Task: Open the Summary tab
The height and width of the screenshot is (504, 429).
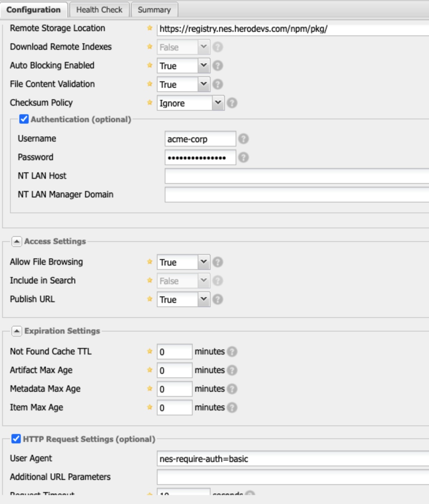Action: coord(154,10)
